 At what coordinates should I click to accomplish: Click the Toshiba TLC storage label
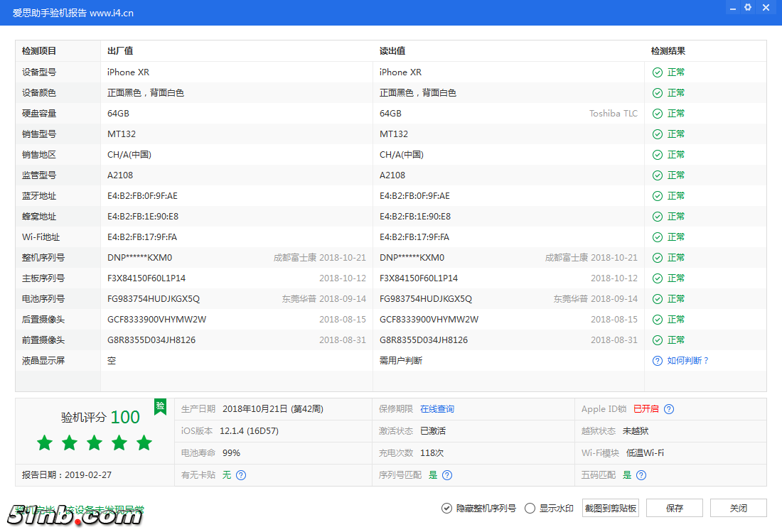pos(613,113)
